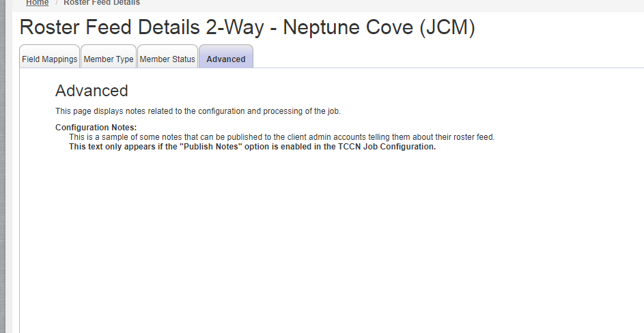This screenshot has height=333, width=644.
Task: Select the Member Status tab
Action: (x=167, y=59)
